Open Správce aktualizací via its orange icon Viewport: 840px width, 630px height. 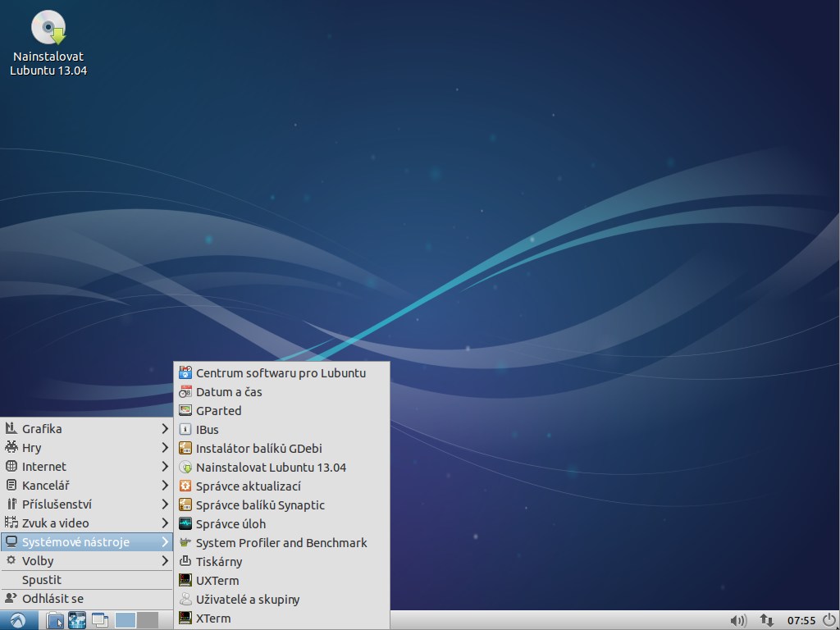pos(185,486)
